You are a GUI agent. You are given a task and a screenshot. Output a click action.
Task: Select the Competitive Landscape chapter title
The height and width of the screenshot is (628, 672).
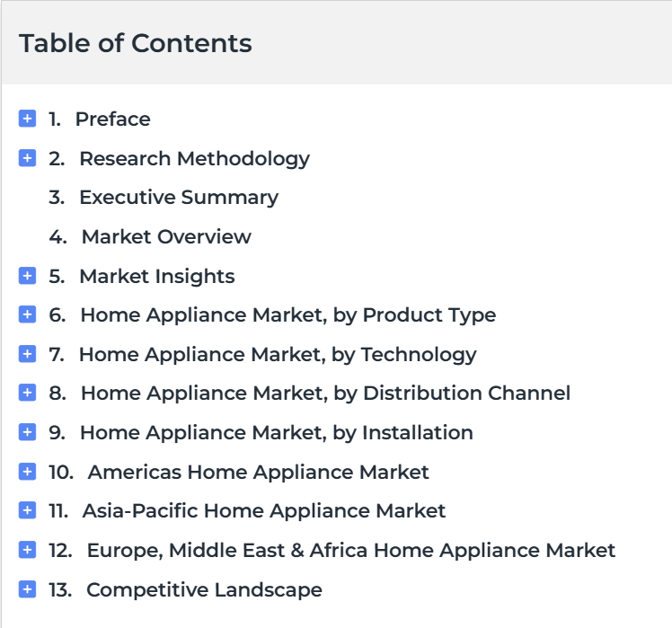click(x=204, y=590)
